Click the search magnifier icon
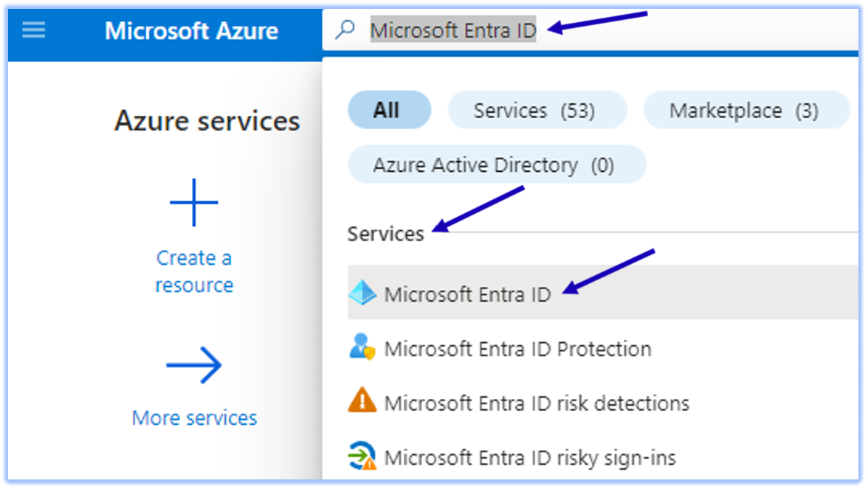The width and height of the screenshot is (868, 489). (344, 30)
